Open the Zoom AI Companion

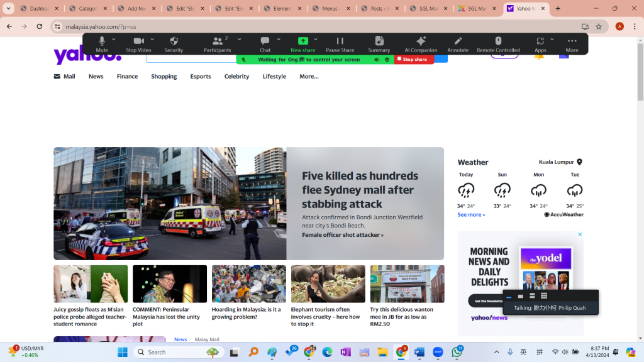[x=421, y=43]
